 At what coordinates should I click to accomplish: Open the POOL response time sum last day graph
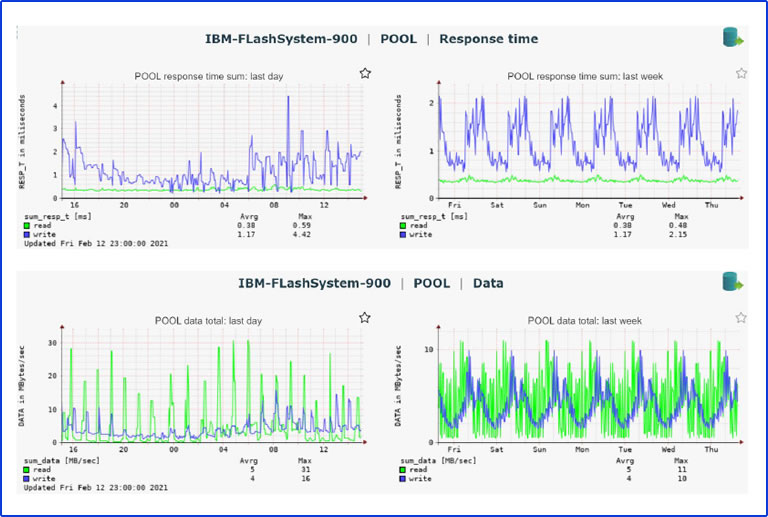[214, 141]
